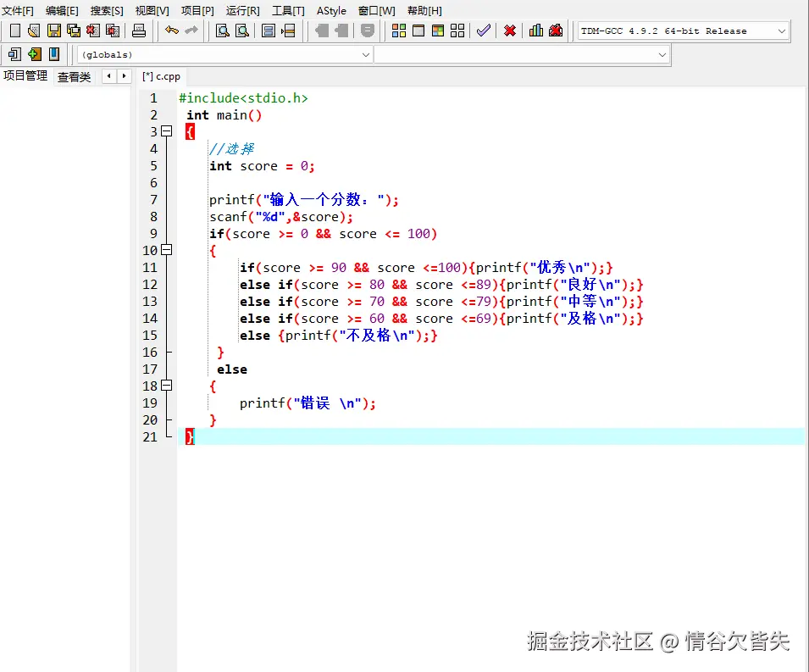Viewport: 809px width, 672px height.
Task: Stop execution with the red X
Action: pos(510,31)
